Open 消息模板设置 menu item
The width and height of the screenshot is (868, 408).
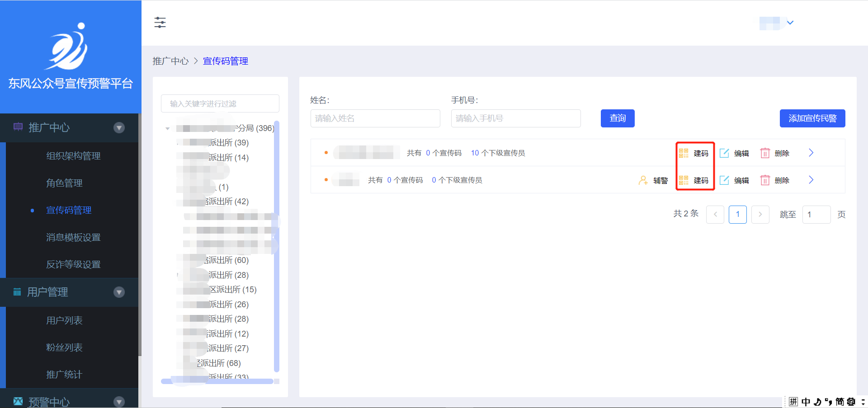[73, 237]
